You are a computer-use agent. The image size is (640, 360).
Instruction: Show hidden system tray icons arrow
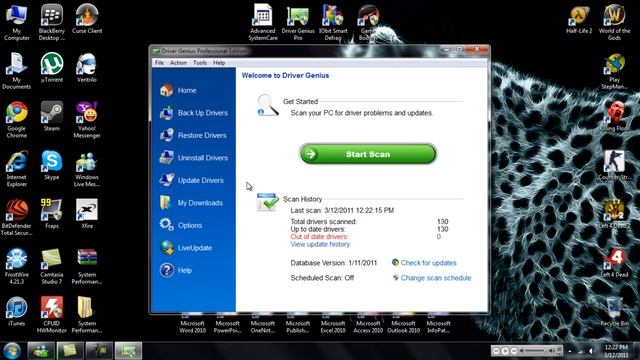pyautogui.click(x=570, y=351)
